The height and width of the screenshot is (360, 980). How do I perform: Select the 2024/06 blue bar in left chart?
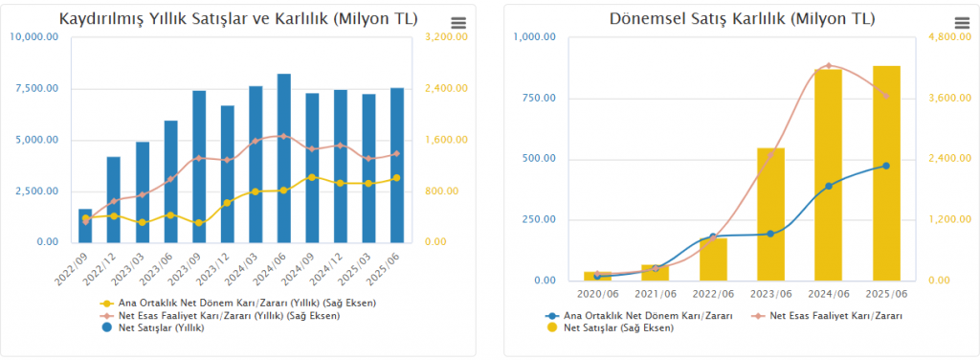[284, 158]
